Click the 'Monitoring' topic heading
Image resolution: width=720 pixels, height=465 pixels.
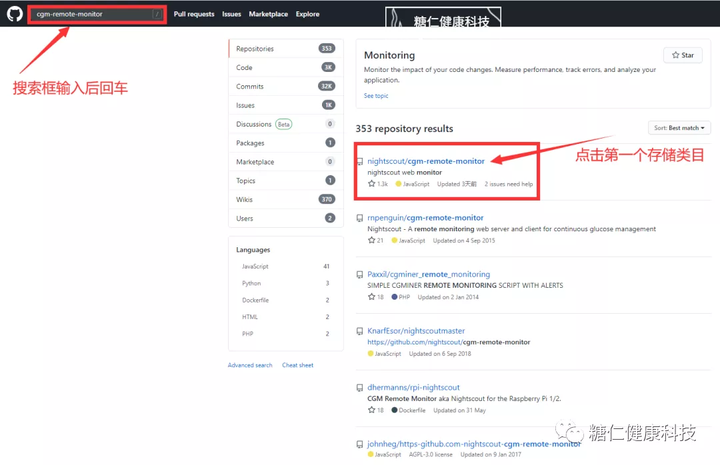pos(389,55)
